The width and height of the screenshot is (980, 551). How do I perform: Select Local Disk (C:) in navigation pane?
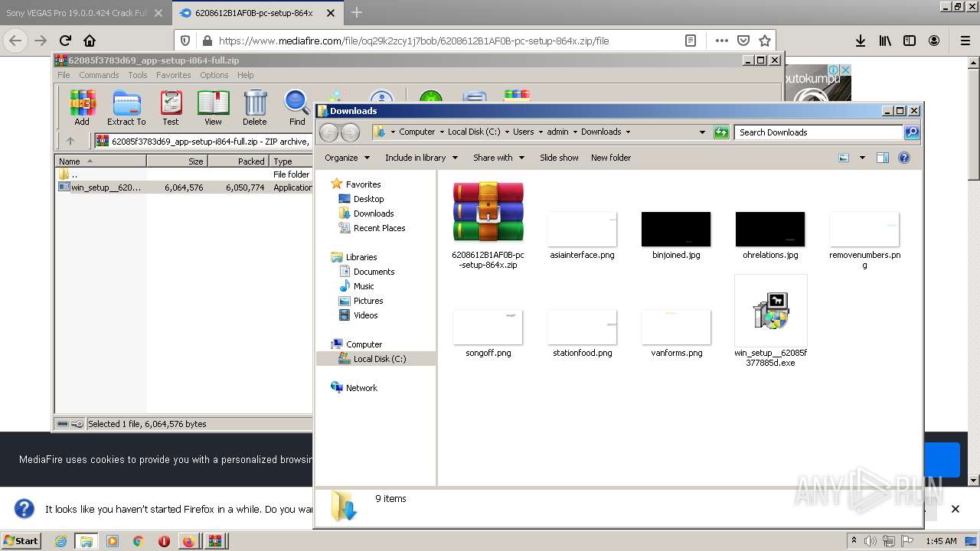click(380, 359)
